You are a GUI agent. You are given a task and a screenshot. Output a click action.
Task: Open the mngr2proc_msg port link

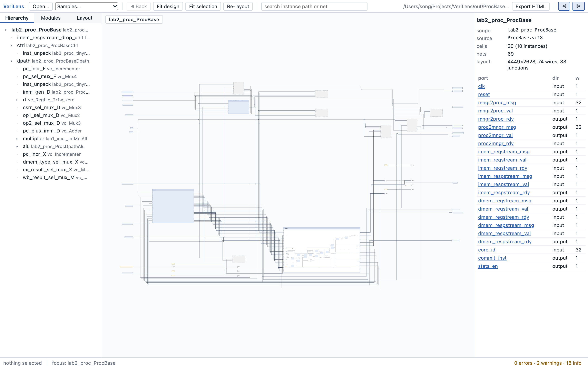tap(497, 102)
